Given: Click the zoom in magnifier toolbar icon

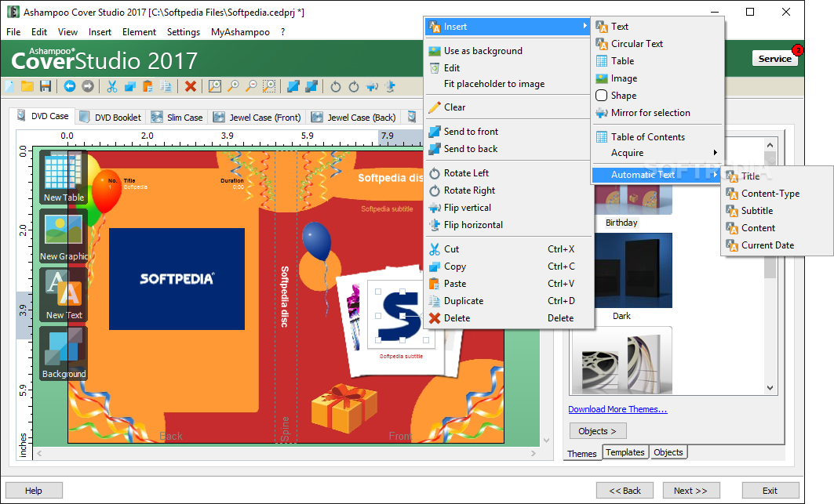Looking at the screenshot, I should (x=233, y=86).
